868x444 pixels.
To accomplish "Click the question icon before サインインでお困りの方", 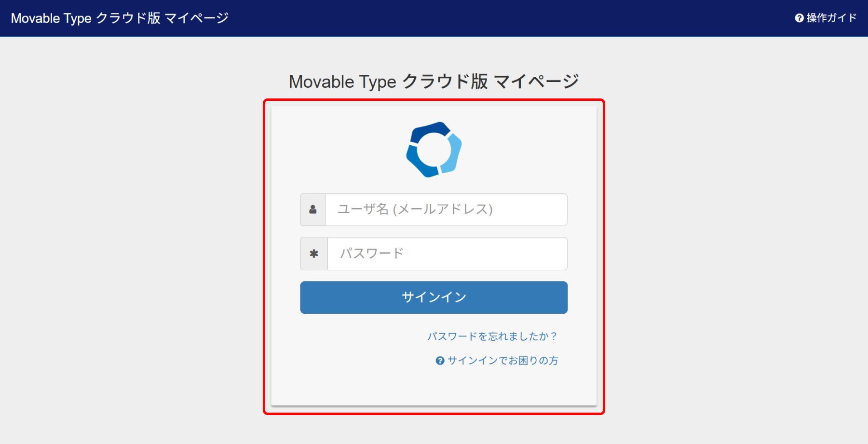I will [x=440, y=361].
